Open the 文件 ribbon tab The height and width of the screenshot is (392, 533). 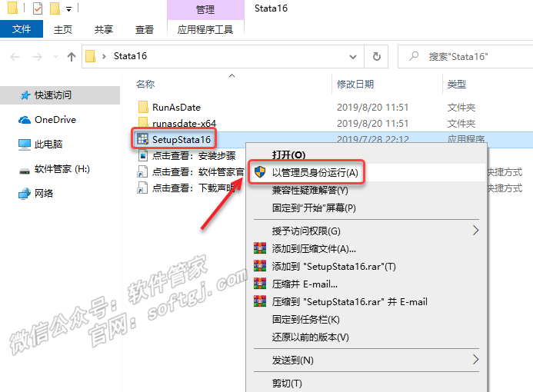pyautogui.click(x=22, y=29)
